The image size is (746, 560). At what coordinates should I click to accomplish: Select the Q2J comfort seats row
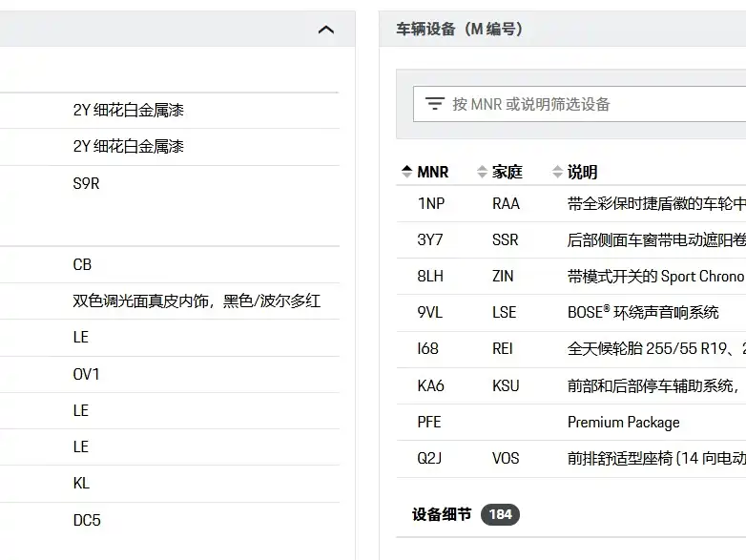(x=572, y=459)
